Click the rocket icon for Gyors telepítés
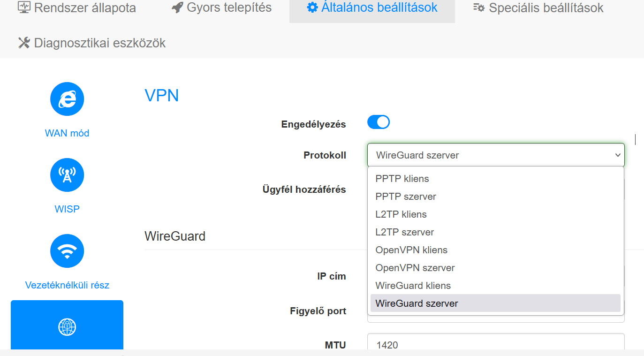The image size is (644, 356). [177, 8]
